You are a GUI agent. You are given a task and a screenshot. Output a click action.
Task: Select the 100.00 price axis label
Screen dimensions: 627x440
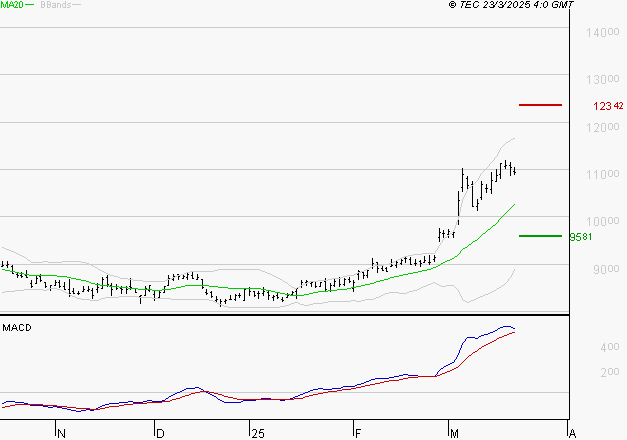click(x=603, y=221)
